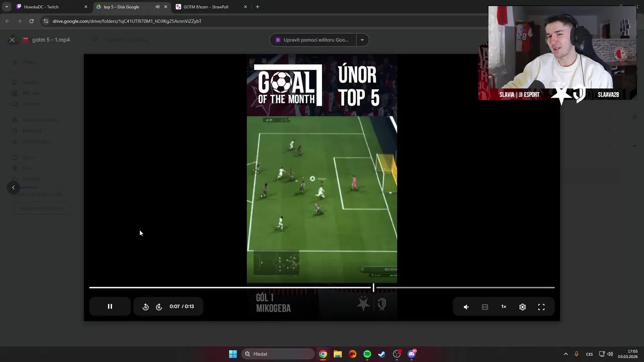This screenshot has height=362, width=644.
Task: Open Spotify from the taskbar
Action: point(367,354)
